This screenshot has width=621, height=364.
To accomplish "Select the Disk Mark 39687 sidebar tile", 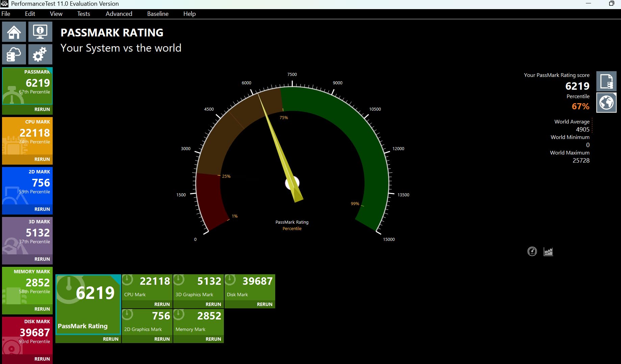I will click(x=27, y=335).
